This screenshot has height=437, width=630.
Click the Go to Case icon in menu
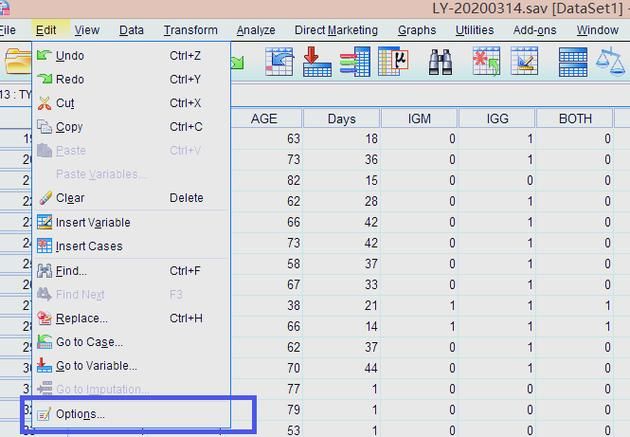pos(44,342)
